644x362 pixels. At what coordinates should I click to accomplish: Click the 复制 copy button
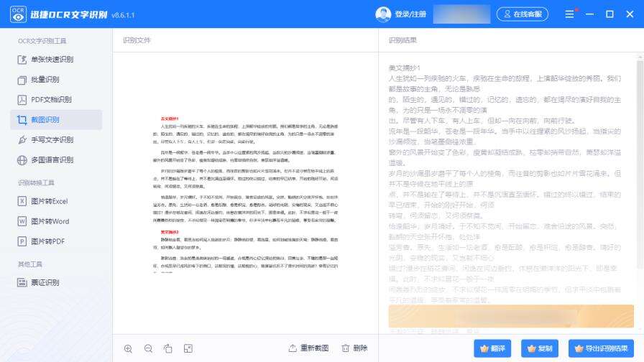click(x=540, y=348)
